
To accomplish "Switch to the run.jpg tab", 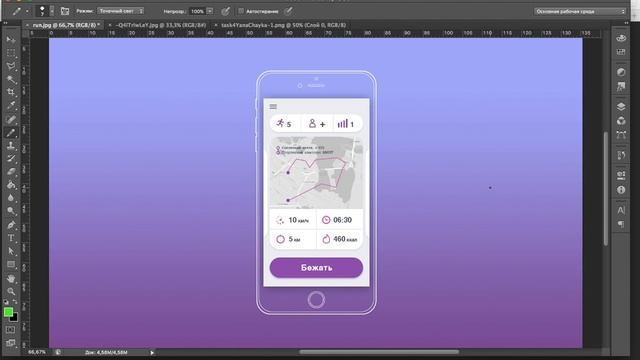I will pyautogui.click(x=64, y=25).
